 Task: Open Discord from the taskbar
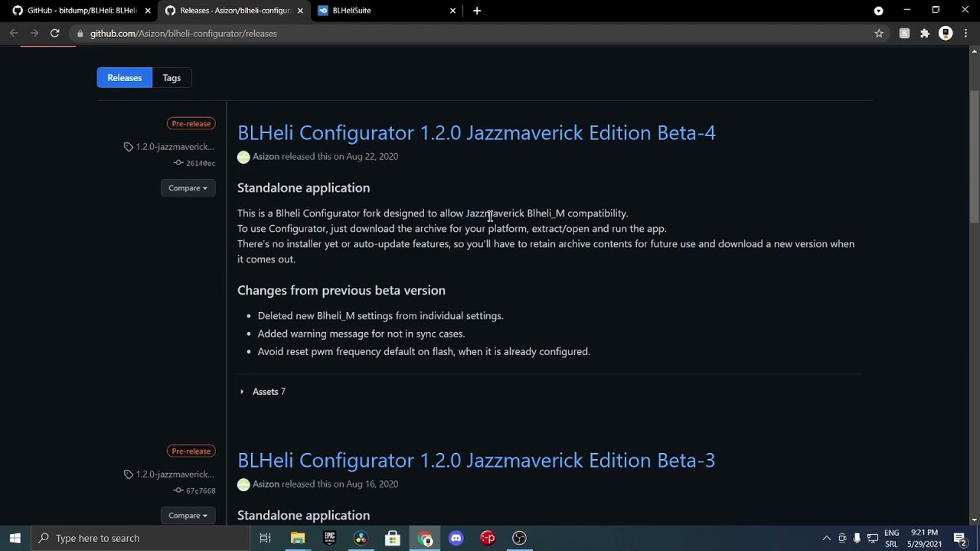(x=456, y=538)
